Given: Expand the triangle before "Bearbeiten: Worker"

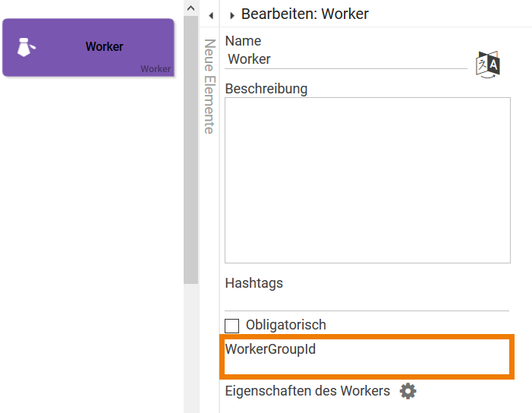Looking at the screenshot, I should pos(231,15).
